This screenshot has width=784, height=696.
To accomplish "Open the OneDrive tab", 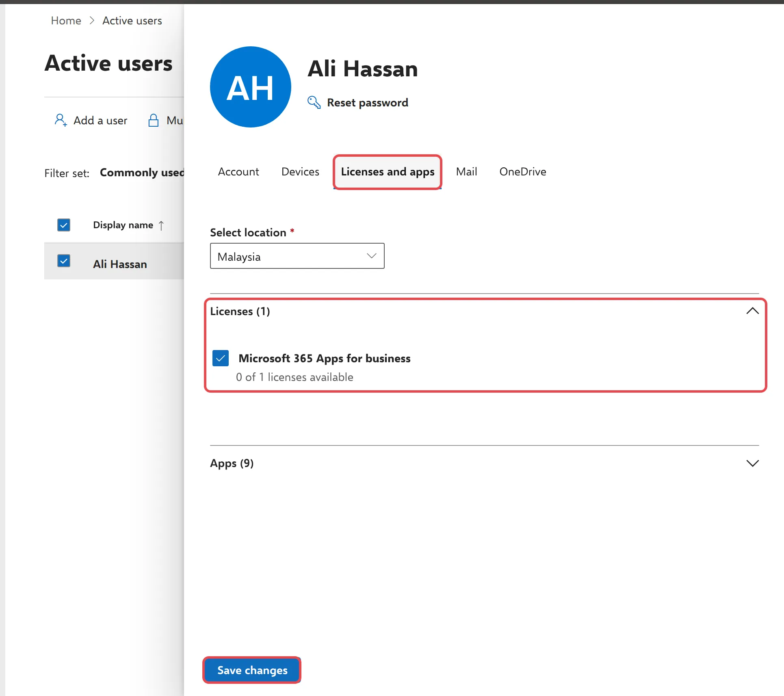I will tap(523, 172).
